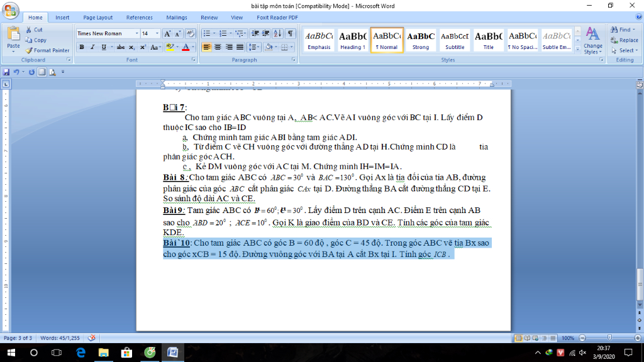644x362 pixels.
Task: Open the Replace dialog
Action: pos(625,40)
